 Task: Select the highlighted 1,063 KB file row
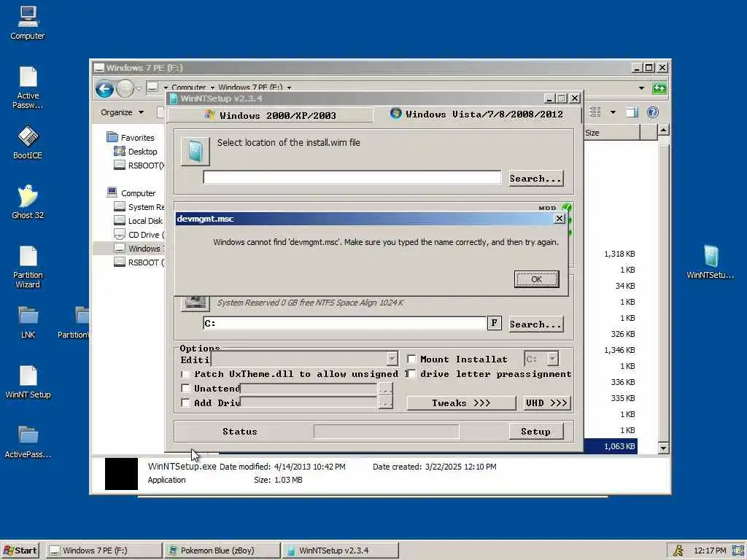(x=611, y=446)
